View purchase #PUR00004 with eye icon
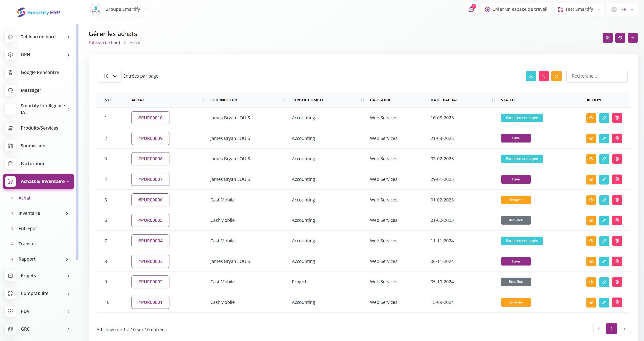Screen dimensions: 644x341 point(591,241)
